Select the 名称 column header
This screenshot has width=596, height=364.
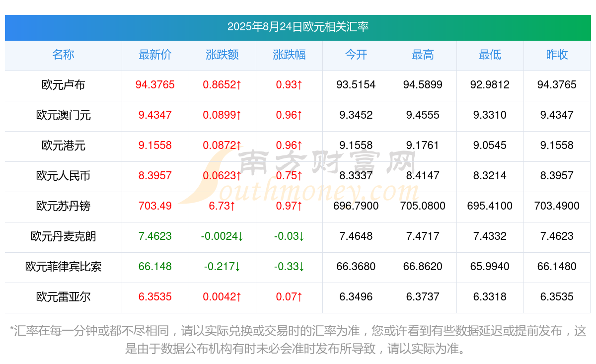coord(63,55)
